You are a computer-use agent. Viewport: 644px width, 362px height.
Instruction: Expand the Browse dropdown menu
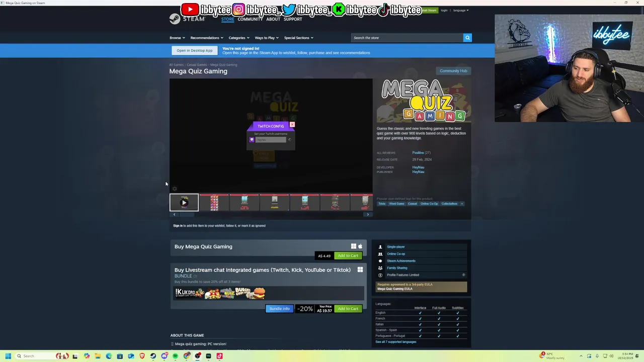pos(177,38)
